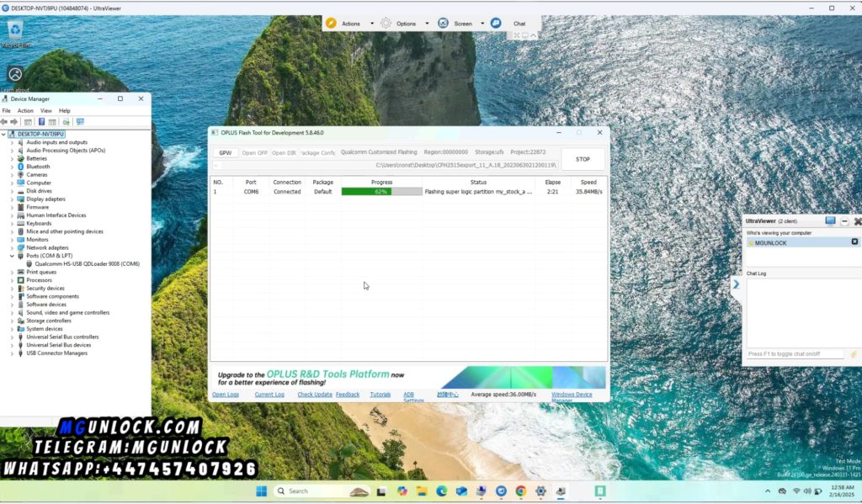Click the UltraViewer Options gear icon

(386, 23)
